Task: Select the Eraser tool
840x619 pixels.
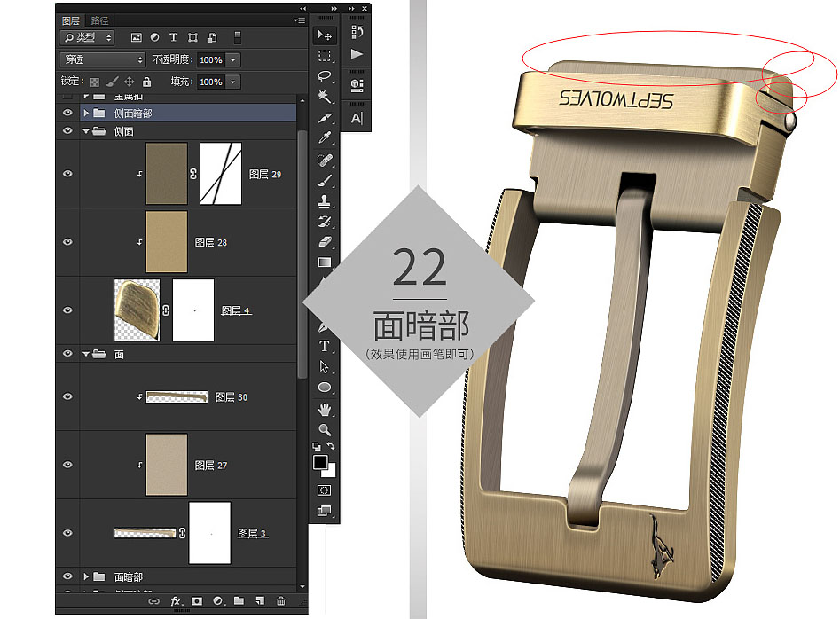Action: [x=325, y=242]
